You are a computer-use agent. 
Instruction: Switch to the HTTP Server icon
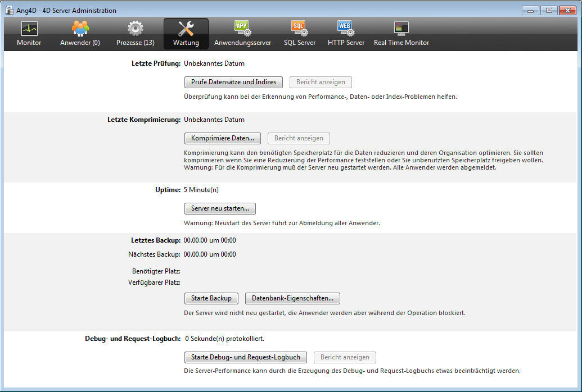[346, 29]
